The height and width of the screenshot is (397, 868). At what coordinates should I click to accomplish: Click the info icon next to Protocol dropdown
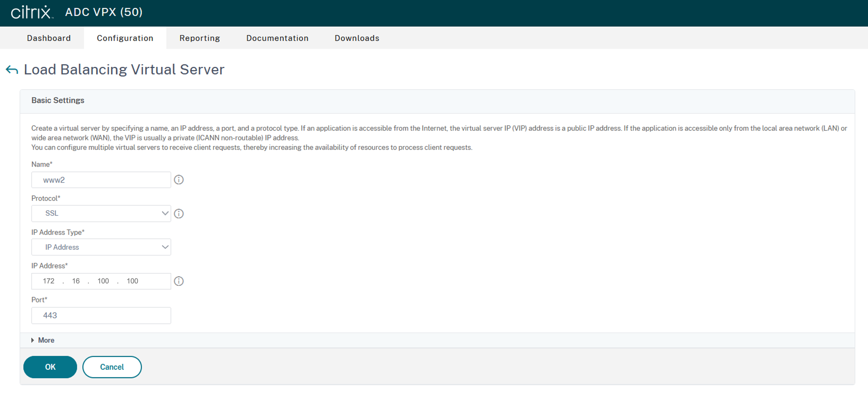coord(179,213)
